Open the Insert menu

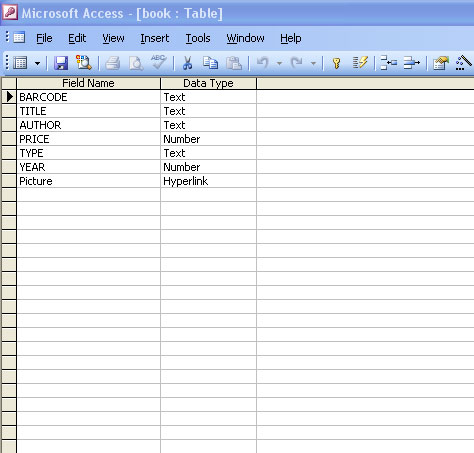pos(154,38)
